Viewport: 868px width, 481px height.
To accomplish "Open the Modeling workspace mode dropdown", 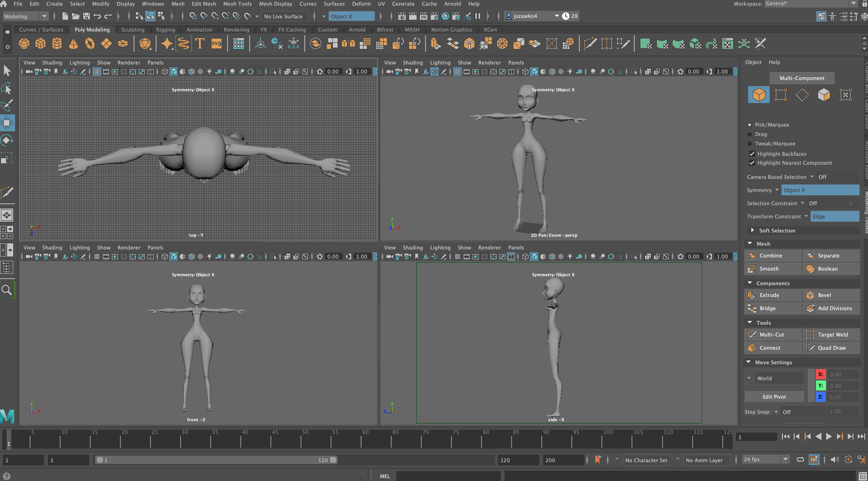I will pyautogui.click(x=25, y=16).
